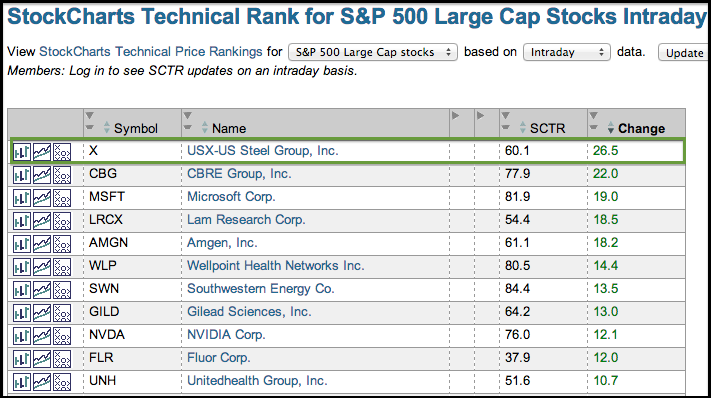Open the Lam Research Corp. link
Screen dimensions: 711x398
point(246,219)
